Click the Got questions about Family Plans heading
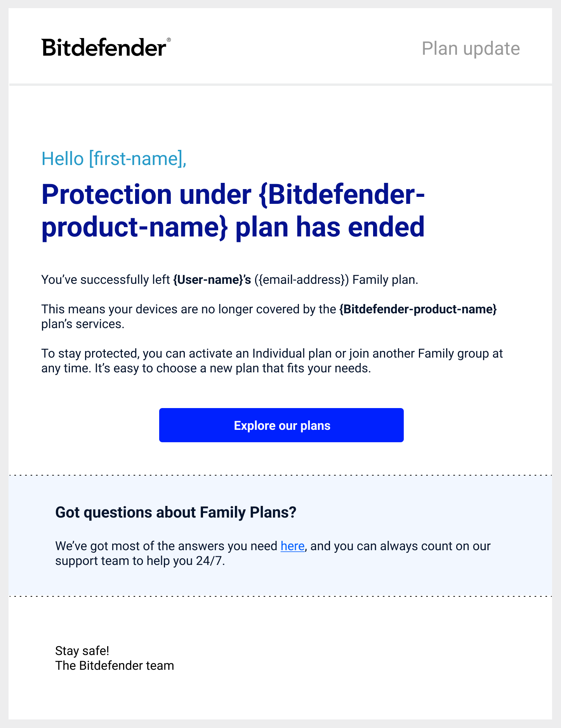The image size is (561, 728). pos(176,512)
